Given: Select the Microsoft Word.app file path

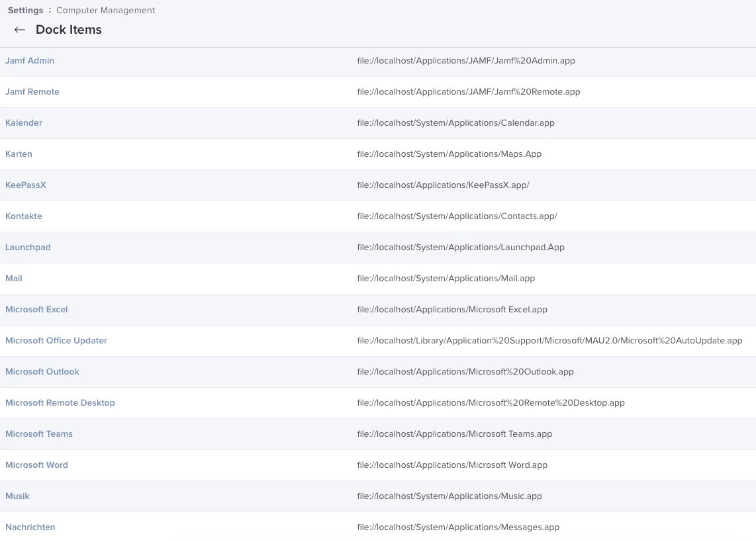Looking at the screenshot, I should pyautogui.click(x=452, y=465).
